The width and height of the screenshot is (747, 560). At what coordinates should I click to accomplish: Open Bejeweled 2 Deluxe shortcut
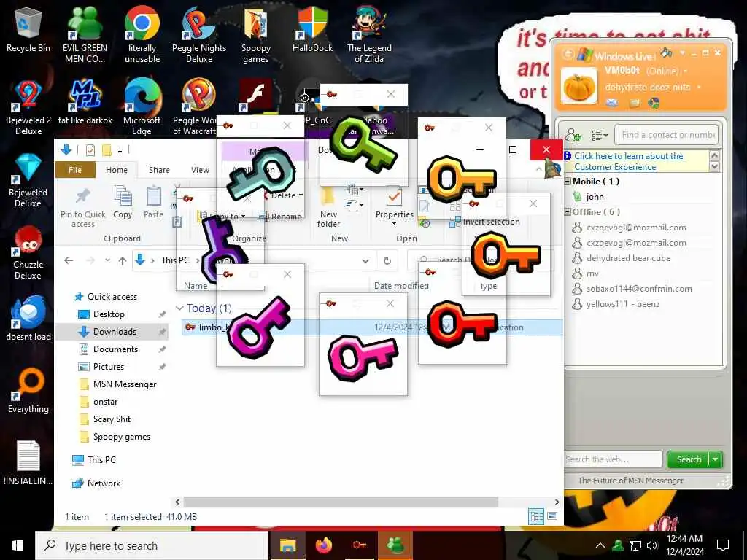click(x=28, y=108)
